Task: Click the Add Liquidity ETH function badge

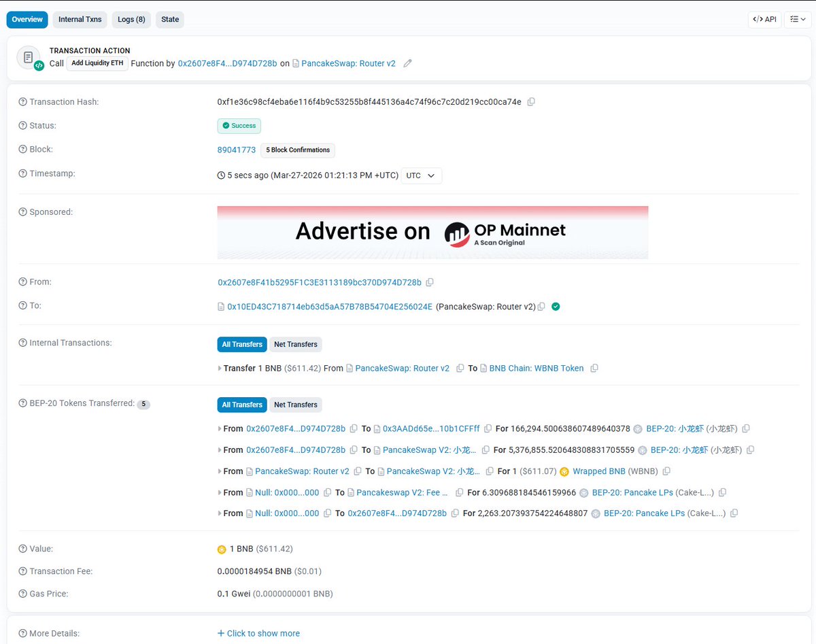Action: click(x=97, y=63)
